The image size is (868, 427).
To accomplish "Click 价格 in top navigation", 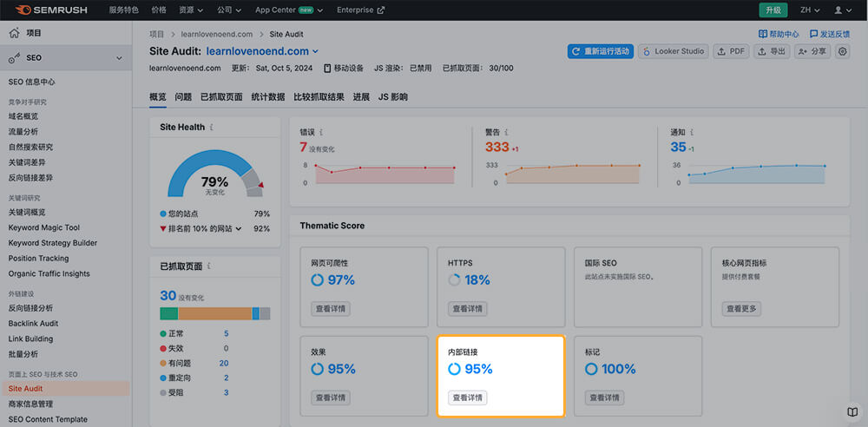I will click(x=158, y=10).
